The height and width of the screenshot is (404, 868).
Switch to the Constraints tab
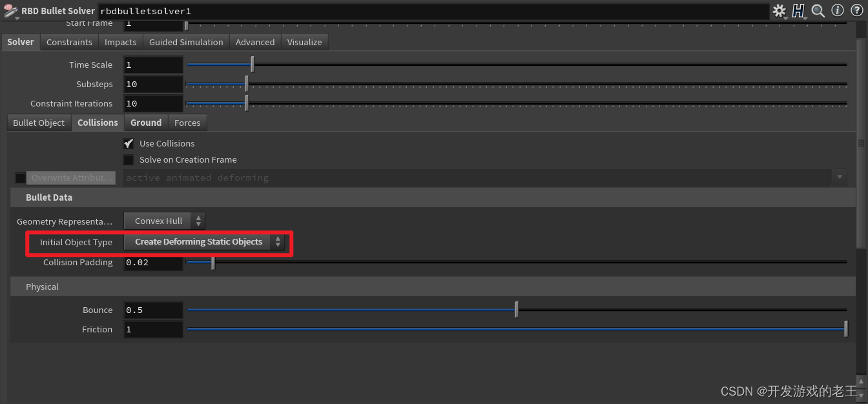coord(68,41)
